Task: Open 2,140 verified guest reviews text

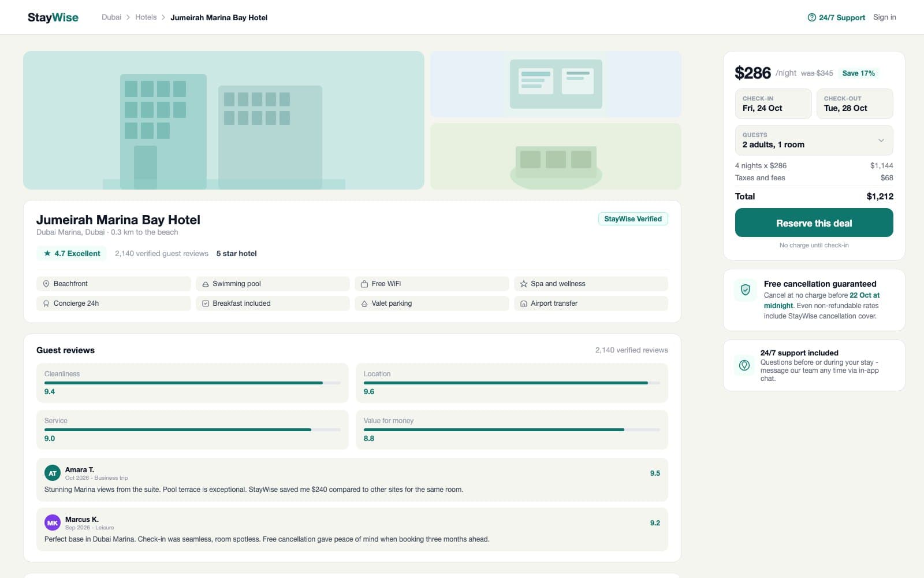Action: (x=162, y=253)
